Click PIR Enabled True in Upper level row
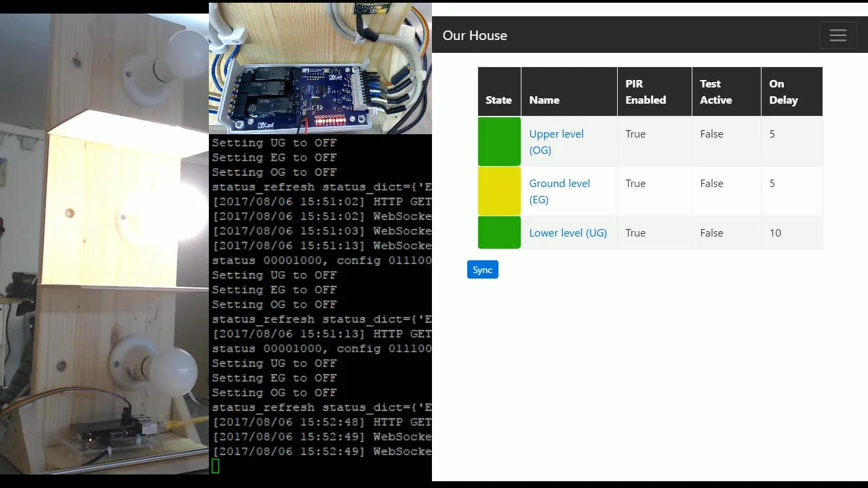This screenshot has height=488, width=868. (635, 134)
